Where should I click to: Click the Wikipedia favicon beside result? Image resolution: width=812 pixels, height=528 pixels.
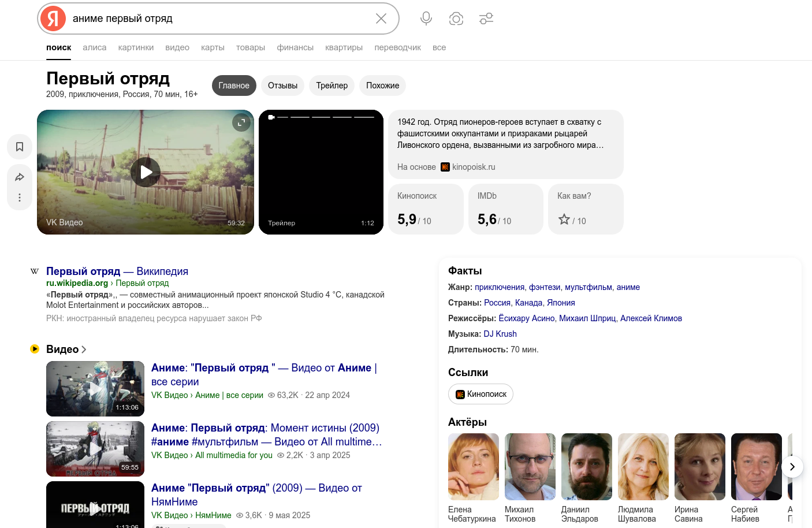35,271
